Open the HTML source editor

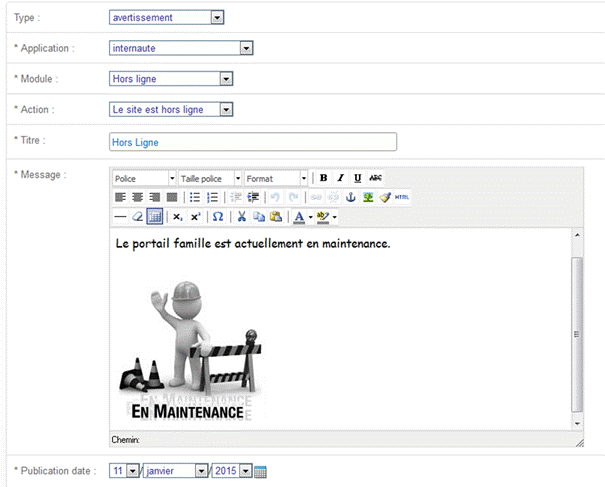402,197
